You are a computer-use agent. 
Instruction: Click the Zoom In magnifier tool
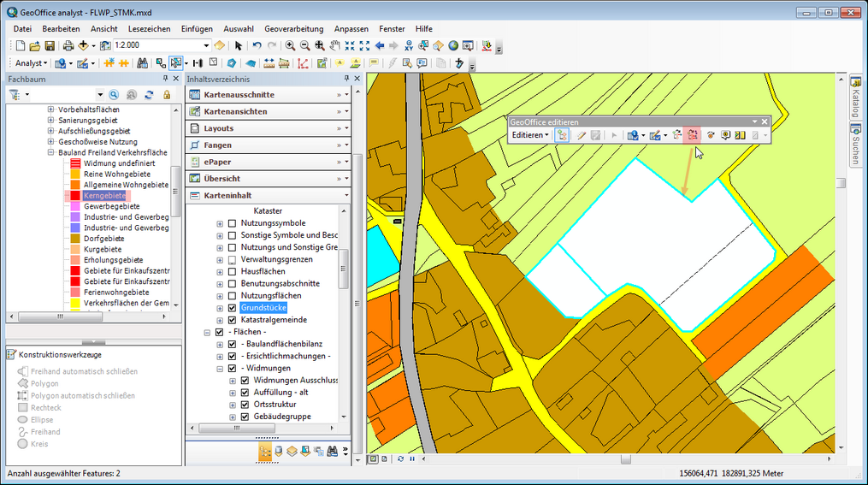(x=291, y=45)
